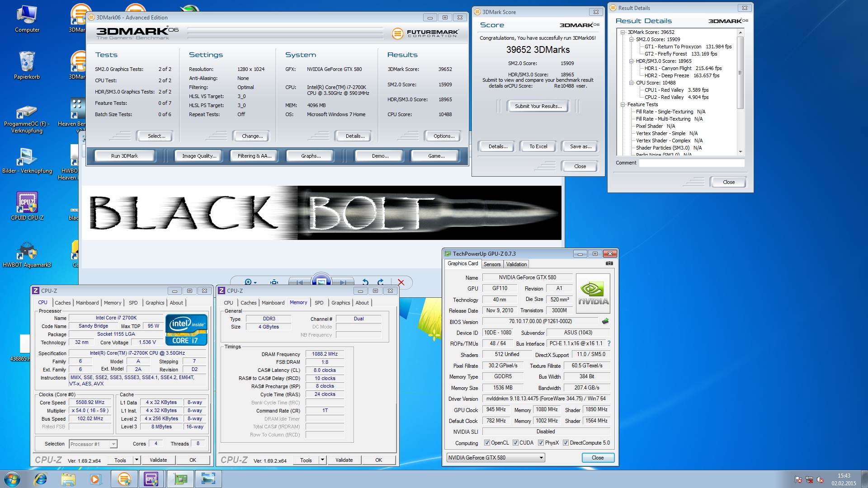This screenshot has width=868, height=488.
Task: Click Submit Your Results button
Action: pyautogui.click(x=538, y=106)
